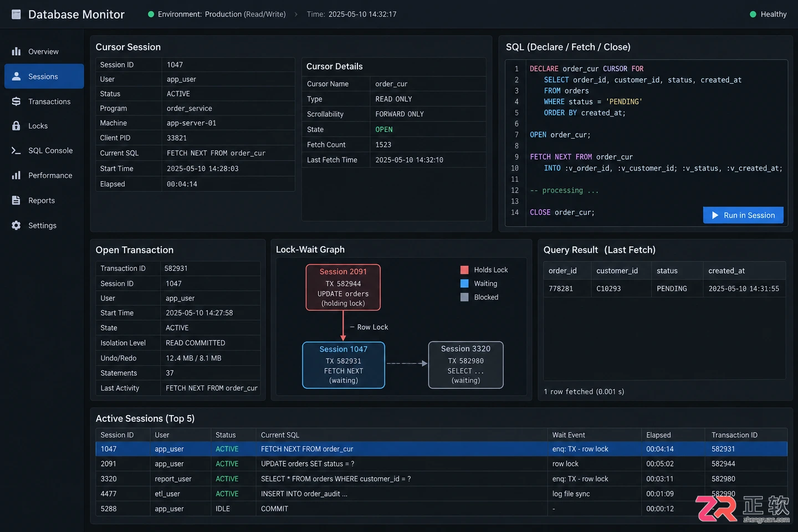
Task: Click the Reports document icon
Action: pyautogui.click(x=16, y=201)
